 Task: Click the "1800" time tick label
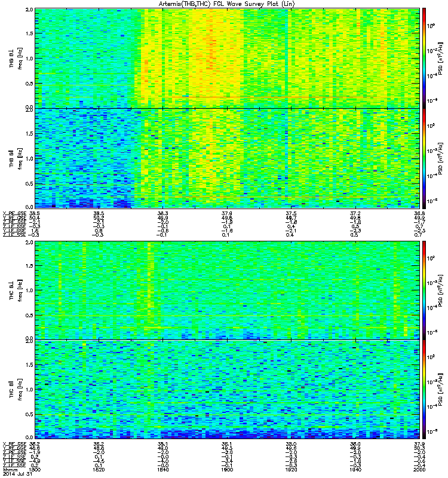[x=35, y=470]
